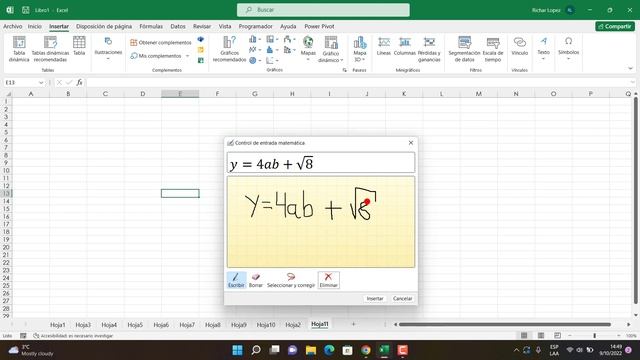Insert a Vínculo
Image resolution: width=640 pixels, height=360 pixels.
[x=520, y=46]
